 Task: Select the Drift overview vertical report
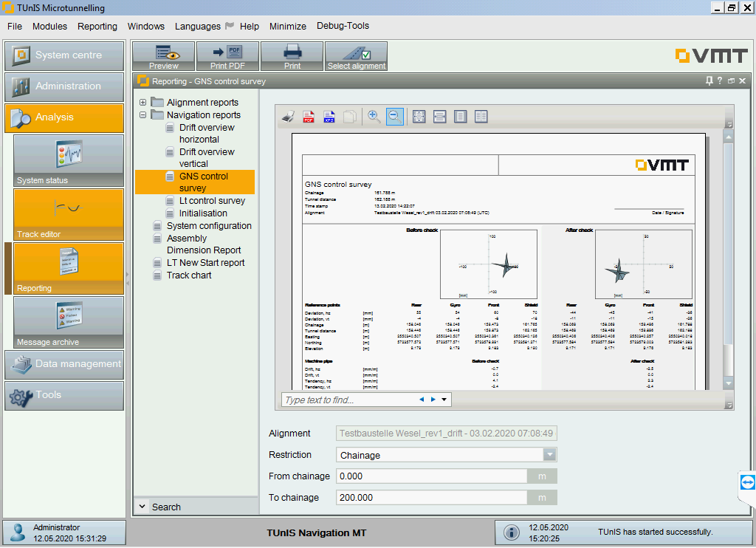pos(207,158)
